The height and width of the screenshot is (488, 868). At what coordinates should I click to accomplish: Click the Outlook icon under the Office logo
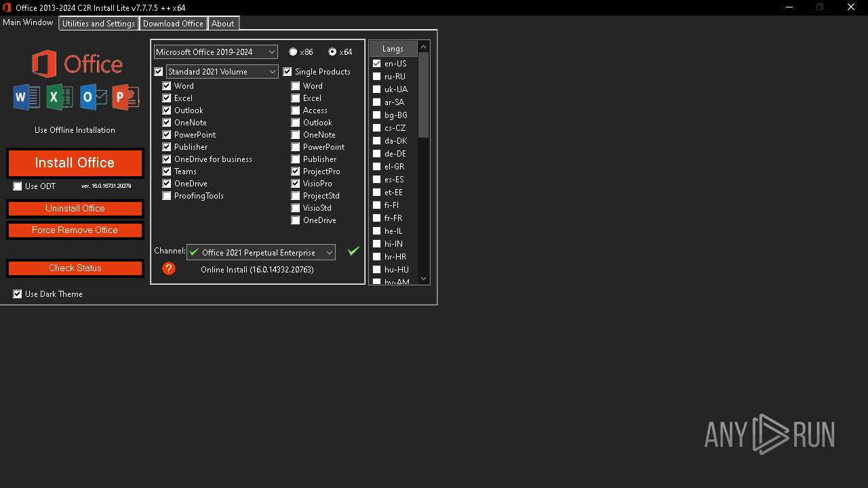93,98
